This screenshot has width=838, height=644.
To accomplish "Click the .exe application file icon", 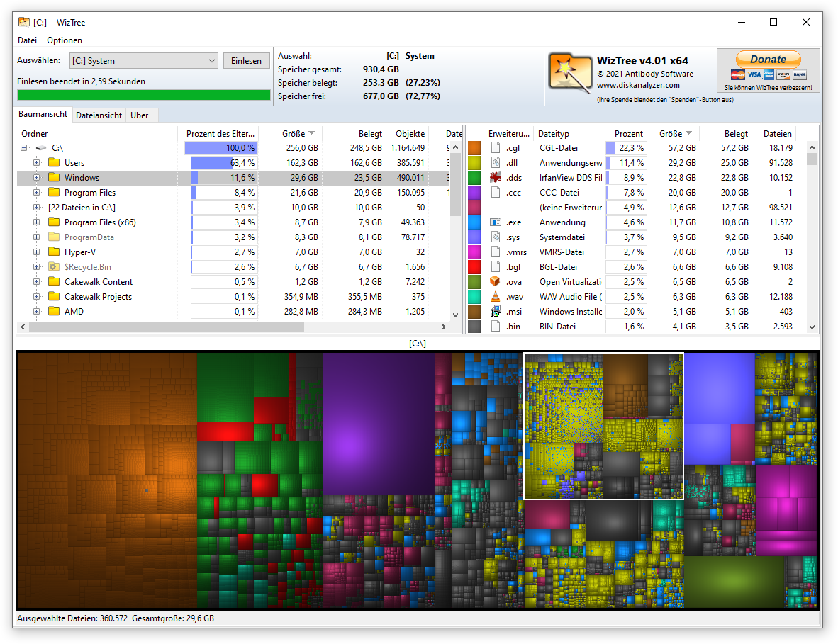I will [x=495, y=222].
